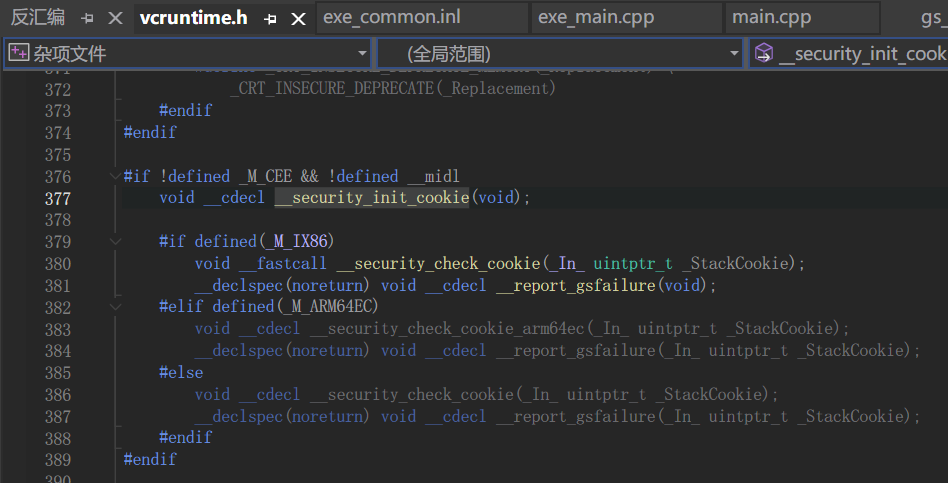Viewport: 948px width, 483px height.
Task: Click __security_check_cookie_arm64ec on line 383
Action: click(x=447, y=329)
